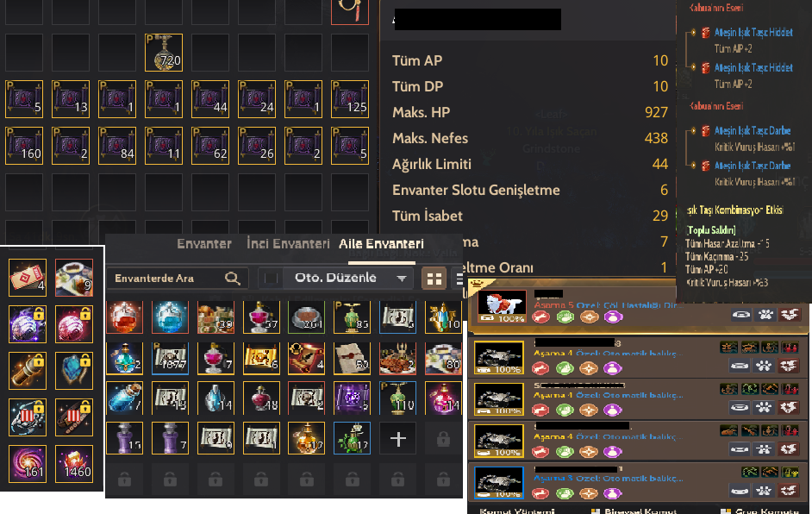Viewport: 812px width, 514px height.
Task: Click the plus slot in family inventory
Action: 397,439
